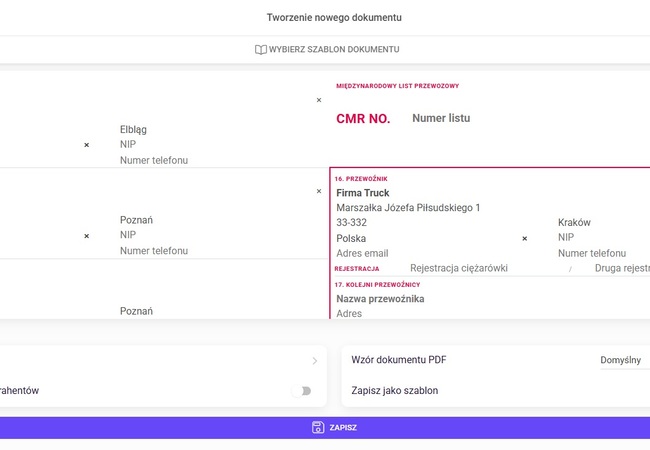The width and height of the screenshot is (650, 450).
Task: Open the Wzór dokumentu PDF dropdown (Domyślny)
Action: [622, 360]
